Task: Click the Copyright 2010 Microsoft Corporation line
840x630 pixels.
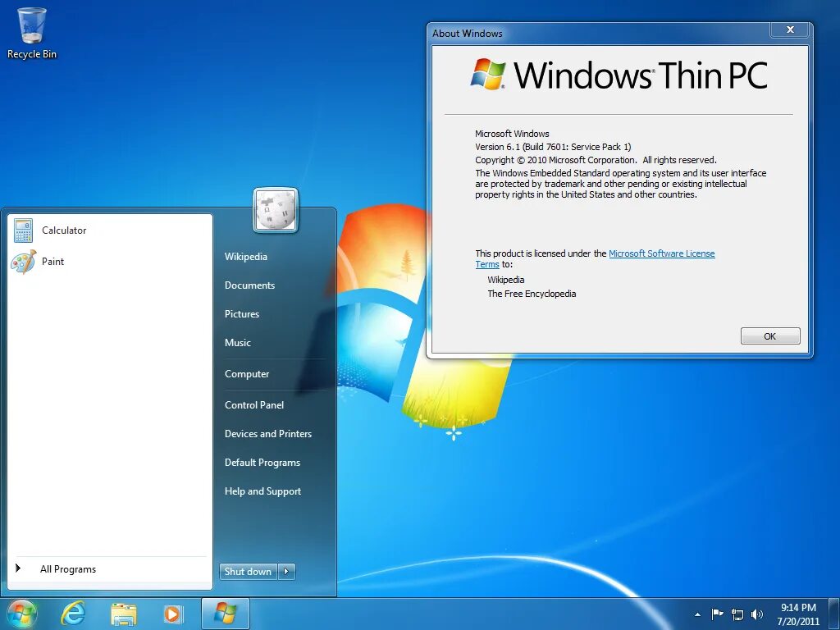Action: [x=596, y=160]
